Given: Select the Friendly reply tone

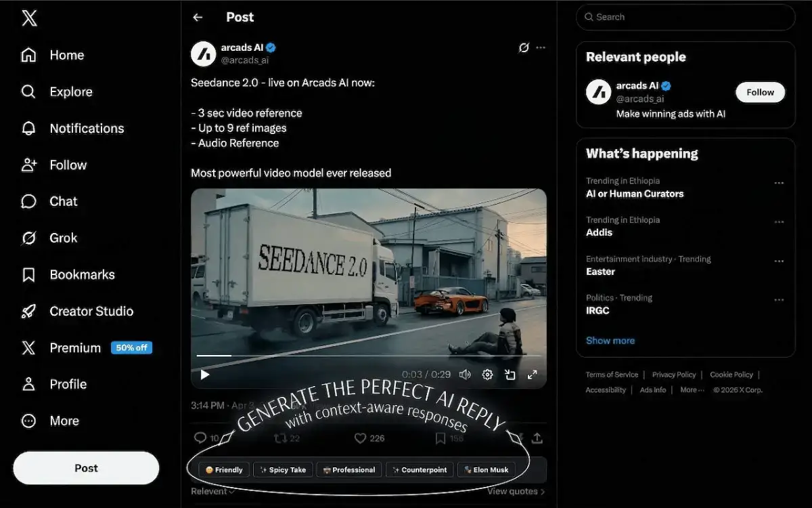Looking at the screenshot, I should (224, 469).
